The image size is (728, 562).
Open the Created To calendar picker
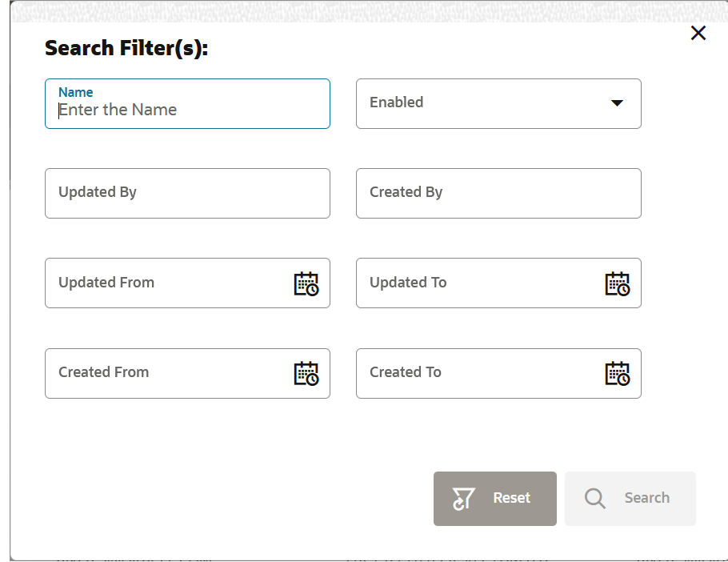coord(617,373)
